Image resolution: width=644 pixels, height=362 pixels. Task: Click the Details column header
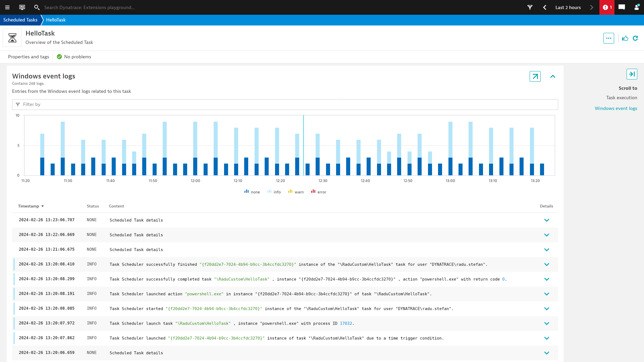coord(547,206)
